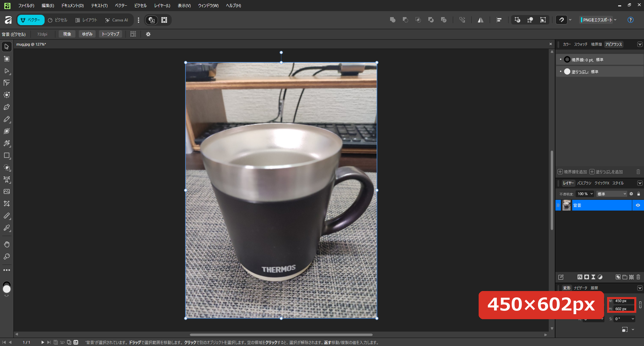644x346 pixels.
Task: Switch to the ピクセル persona
Action: [x=58, y=20]
